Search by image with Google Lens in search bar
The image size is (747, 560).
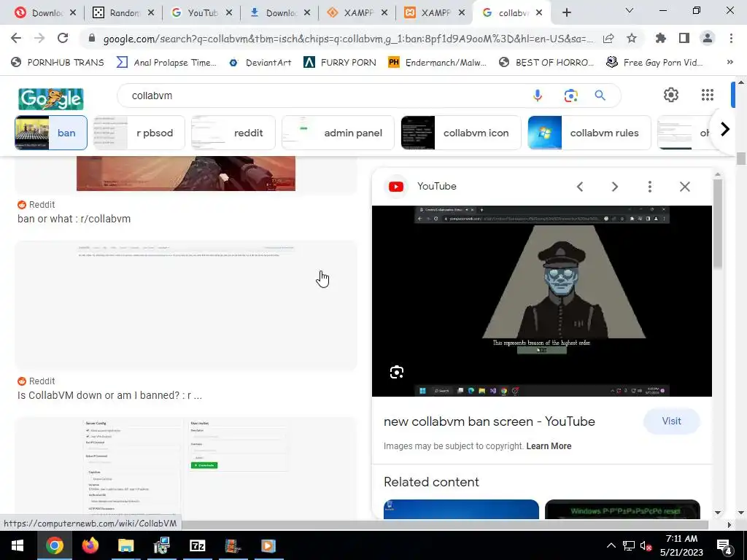click(570, 96)
